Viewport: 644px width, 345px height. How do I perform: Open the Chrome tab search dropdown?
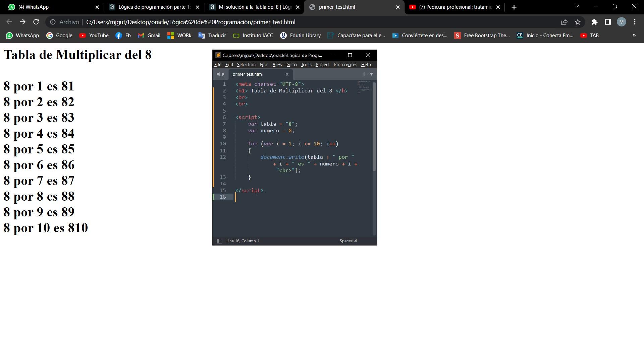coord(577,6)
